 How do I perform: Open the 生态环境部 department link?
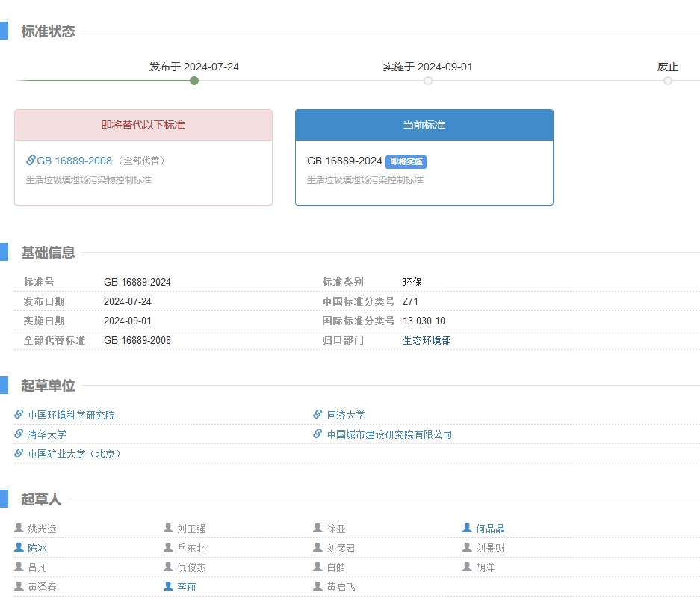coord(427,340)
